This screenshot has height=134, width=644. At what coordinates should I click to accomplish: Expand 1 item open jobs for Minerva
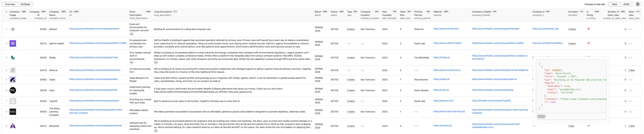click(x=631, y=70)
